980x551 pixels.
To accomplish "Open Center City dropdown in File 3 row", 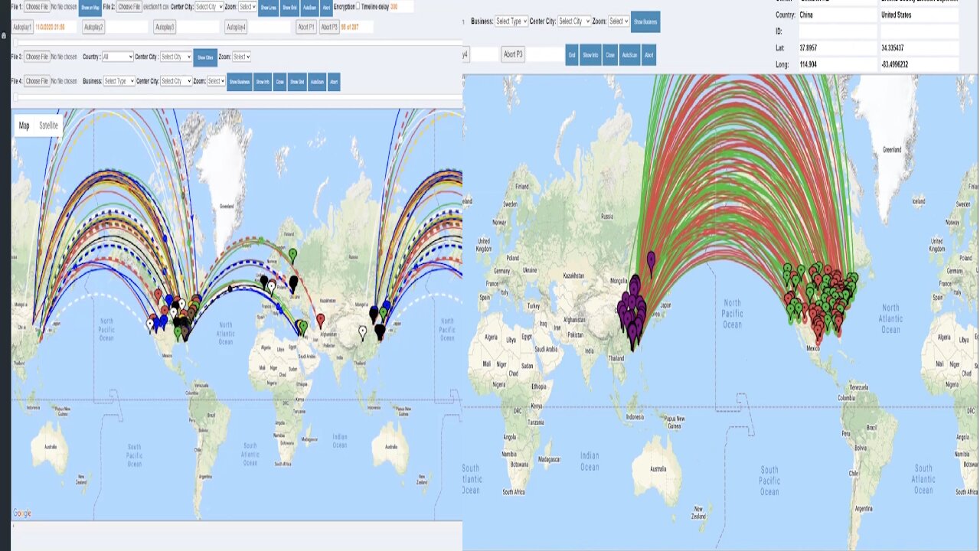I will pyautogui.click(x=175, y=57).
